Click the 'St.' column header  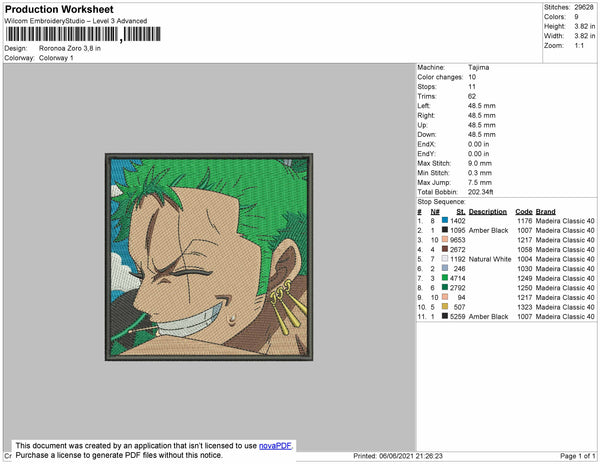pyautogui.click(x=461, y=212)
